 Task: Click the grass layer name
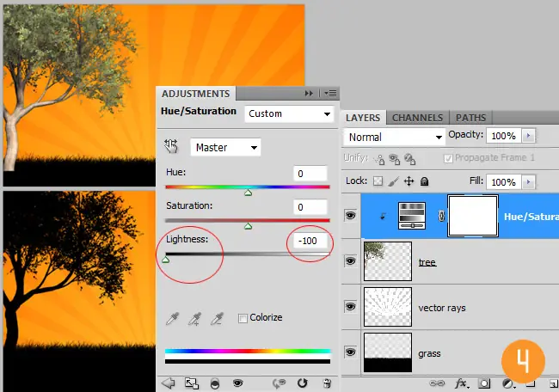[430, 353]
